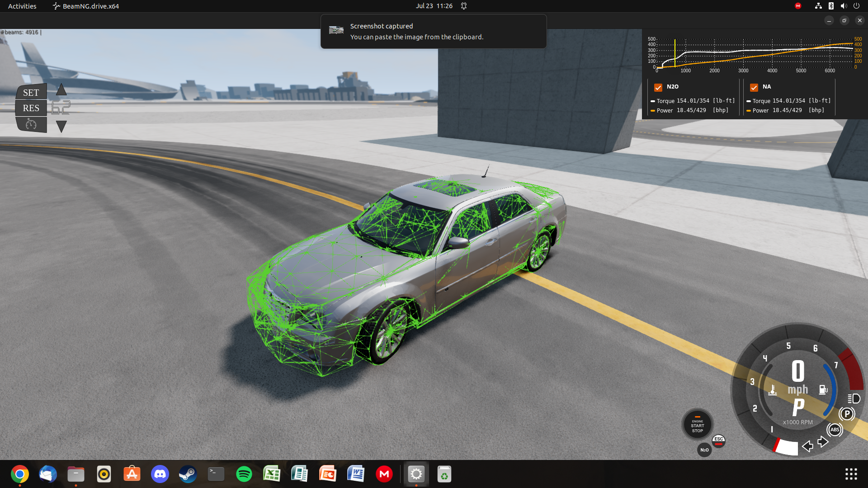Viewport: 868px width, 488px height.
Task: Click the engine temperature gauge icon
Action: (773, 389)
